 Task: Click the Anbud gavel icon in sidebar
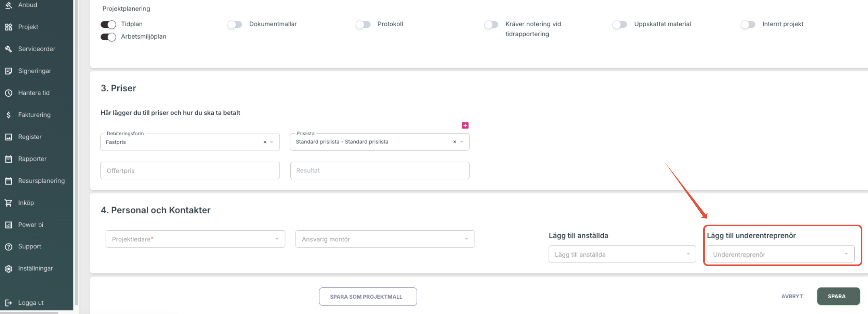(8, 5)
